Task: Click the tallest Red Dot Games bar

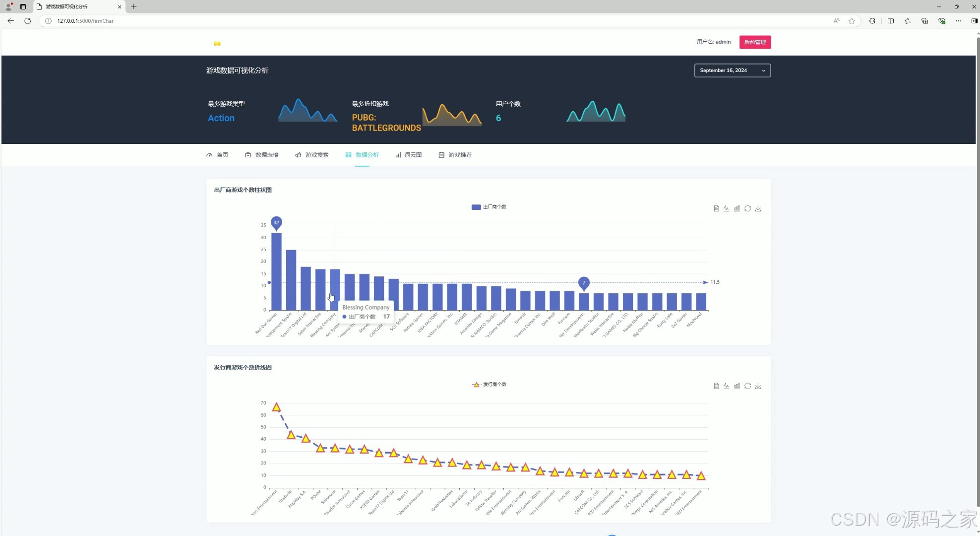Action: click(x=276, y=271)
